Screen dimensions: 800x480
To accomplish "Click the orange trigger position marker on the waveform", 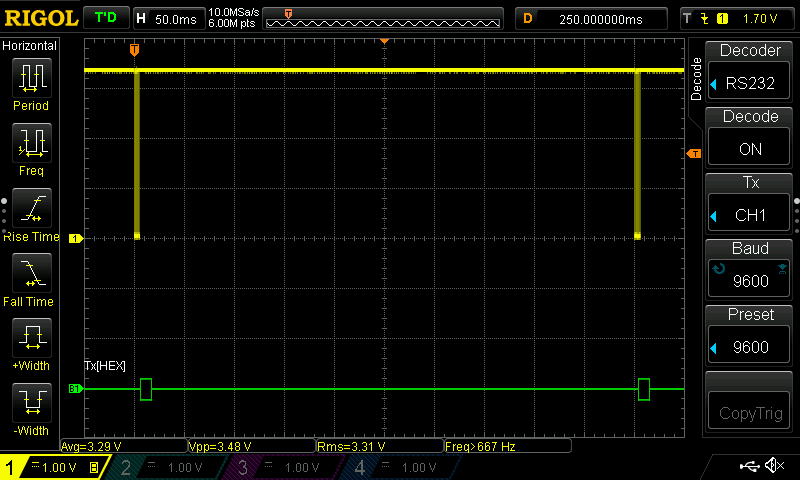I will pyautogui.click(x=134, y=49).
